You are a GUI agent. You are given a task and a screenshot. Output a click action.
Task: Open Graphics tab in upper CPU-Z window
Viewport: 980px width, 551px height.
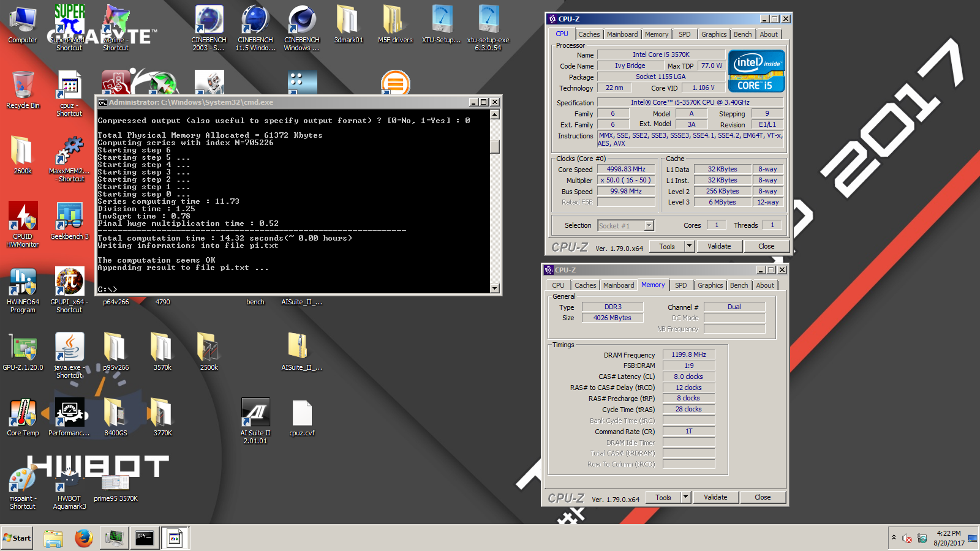[714, 34]
